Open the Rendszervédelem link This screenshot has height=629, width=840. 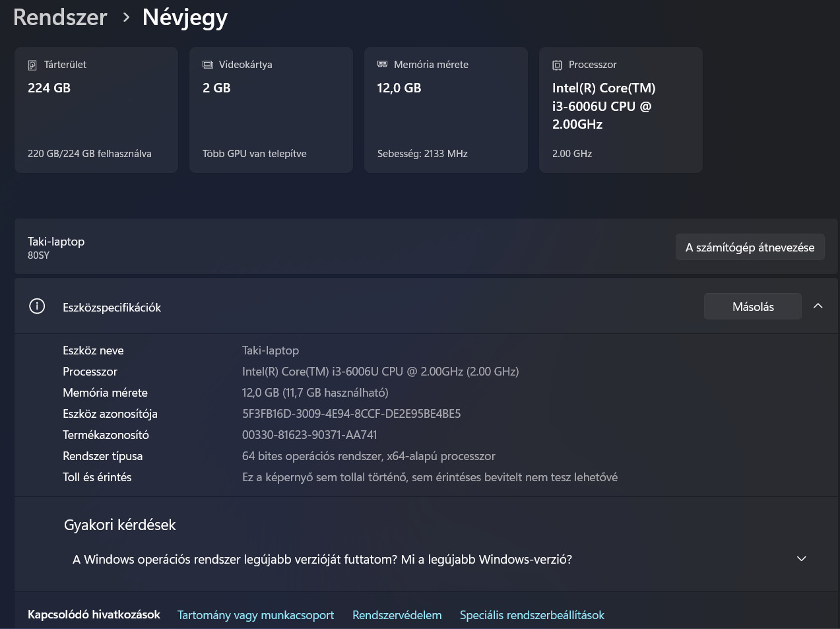tap(397, 615)
